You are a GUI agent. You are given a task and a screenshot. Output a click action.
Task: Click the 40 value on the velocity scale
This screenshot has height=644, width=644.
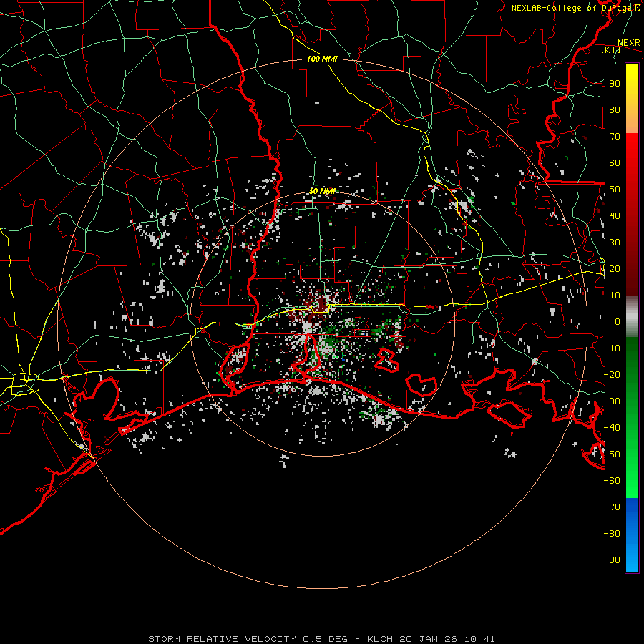pyautogui.click(x=615, y=215)
